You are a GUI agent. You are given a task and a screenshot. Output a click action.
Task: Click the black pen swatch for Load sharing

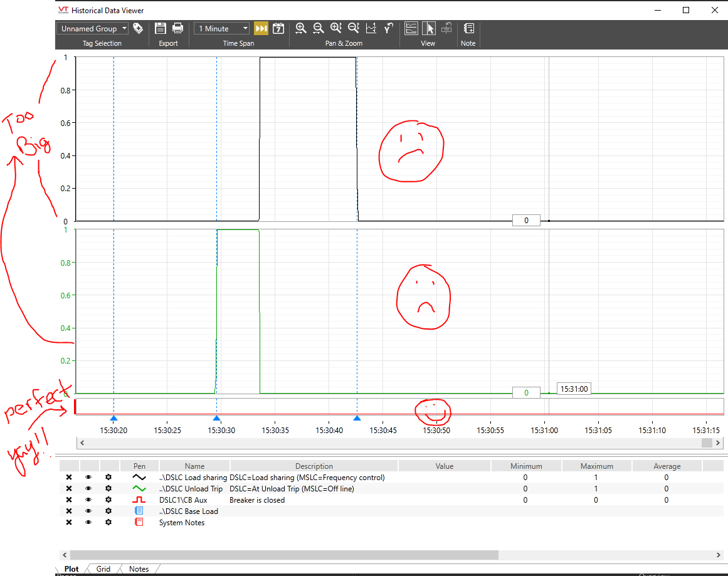pos(139,477)
